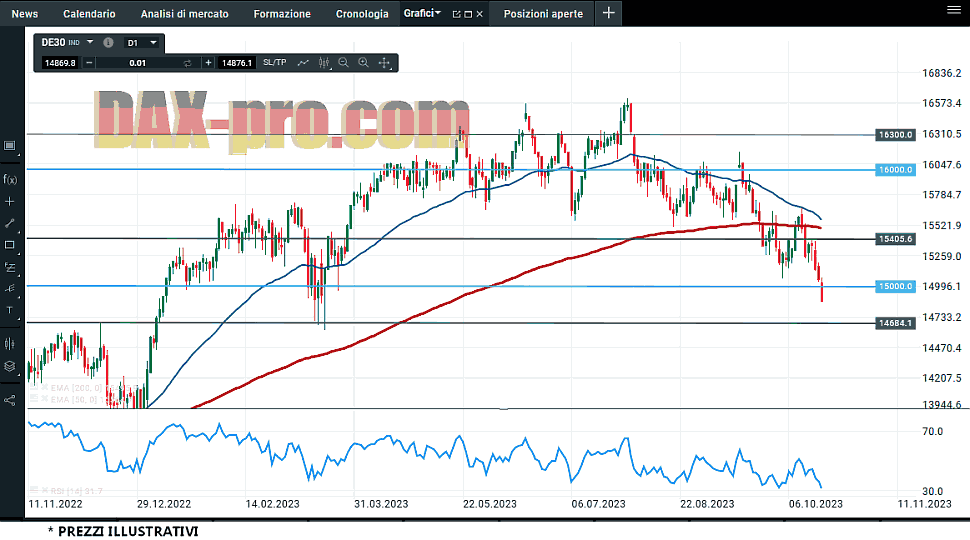970x540 pixels.
Task: Open the Posizioni aperte tab
Action: (543, 14)
